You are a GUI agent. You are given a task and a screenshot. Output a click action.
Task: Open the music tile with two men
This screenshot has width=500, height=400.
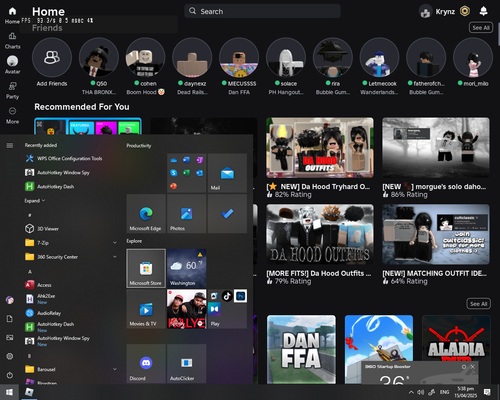tap(187, 309)
